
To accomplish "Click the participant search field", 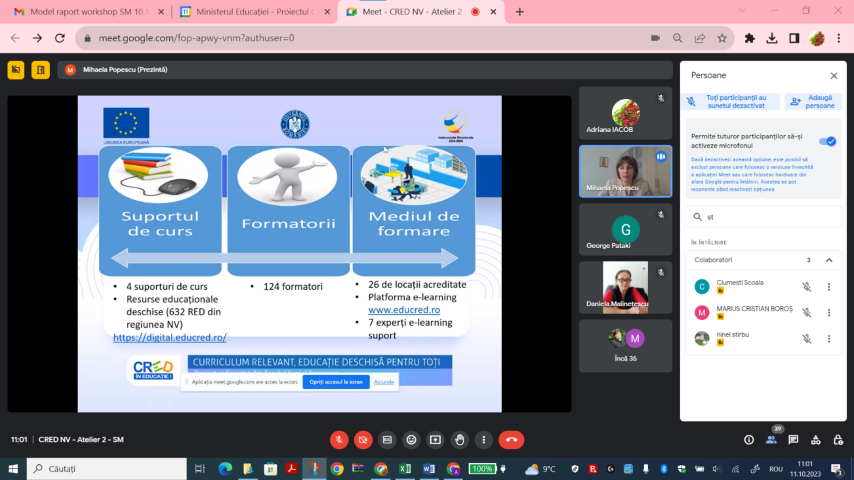I will coord(765,216).
